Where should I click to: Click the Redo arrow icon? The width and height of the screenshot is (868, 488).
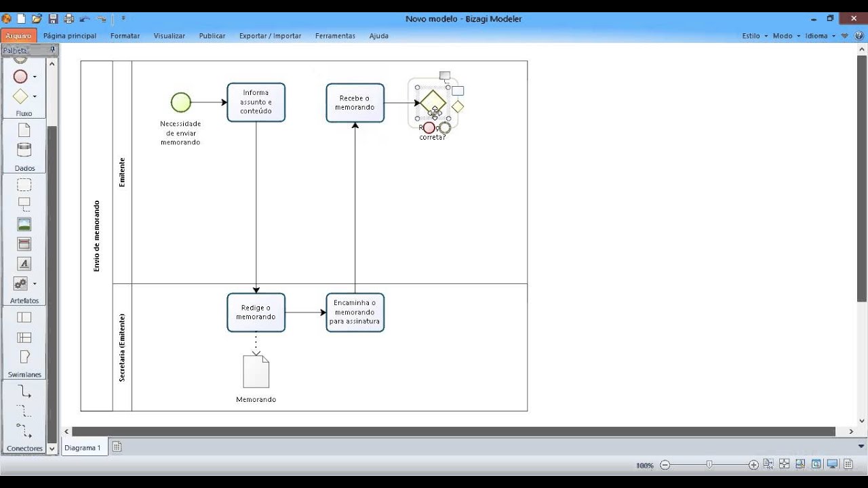(x=102, y=19)
